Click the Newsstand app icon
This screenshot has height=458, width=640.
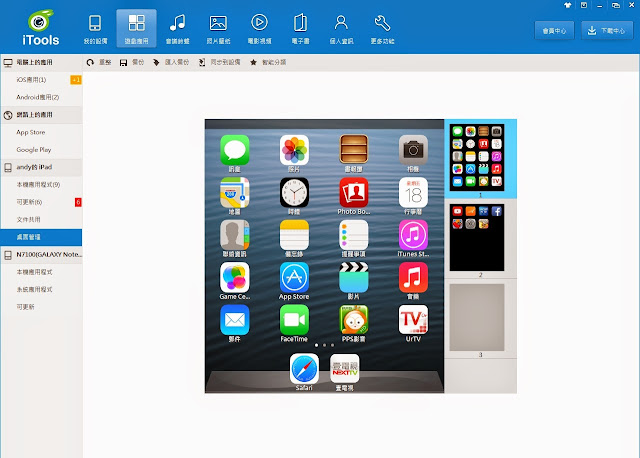[354, 150]
